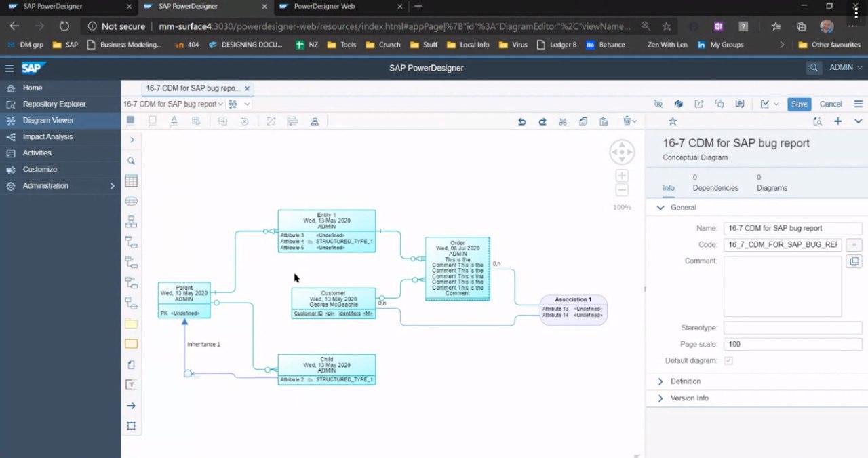
Task: Select the yellow Package folder tool
Action: 132,324
